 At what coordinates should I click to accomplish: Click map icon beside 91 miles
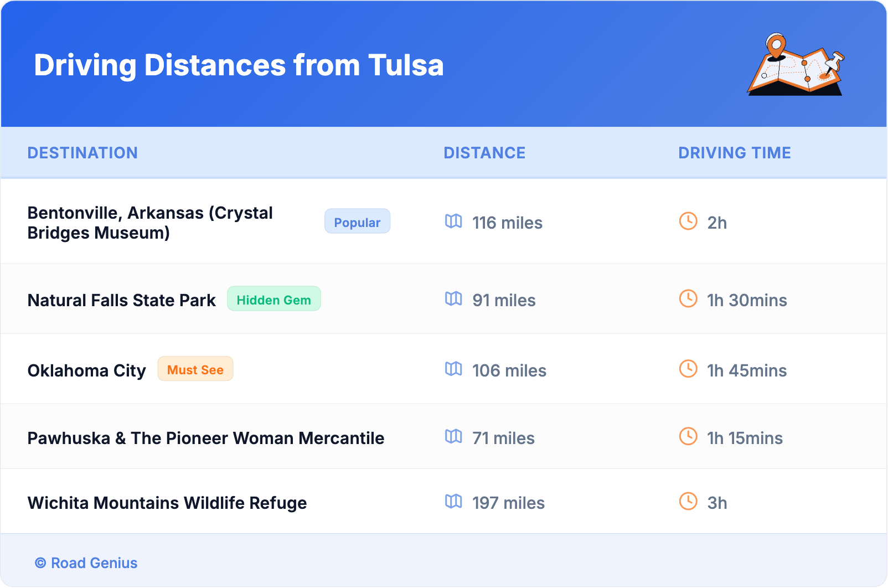[x=453, y=299]
